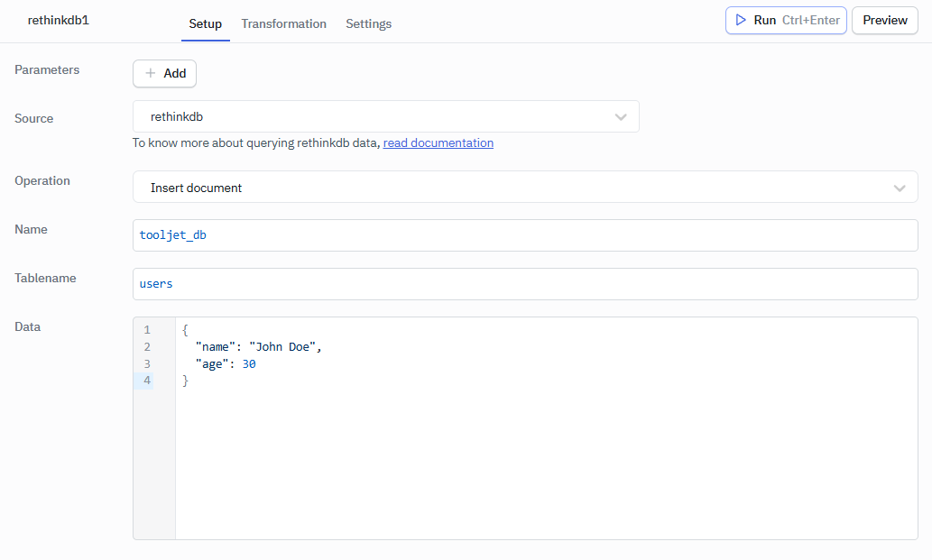Switch to the Transformation tab
The image size is (932, 560).
(x=283, y=24)
